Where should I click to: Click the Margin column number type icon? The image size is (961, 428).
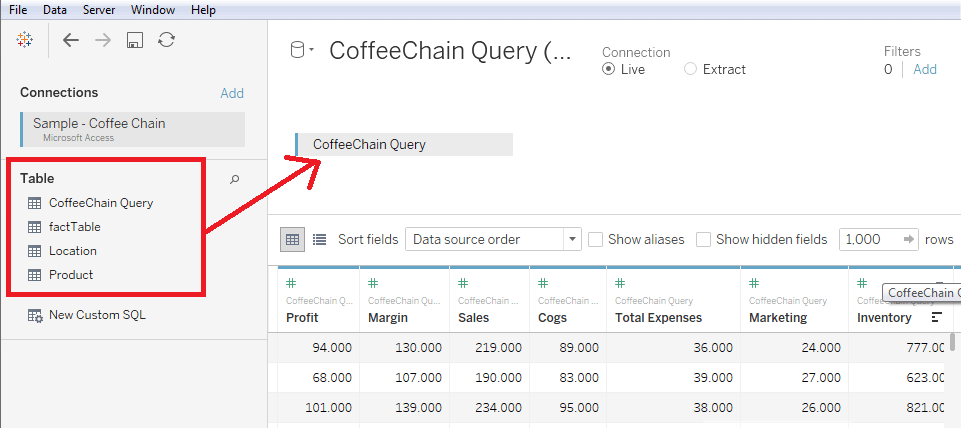pyautogui.click(x=373, y=283)
